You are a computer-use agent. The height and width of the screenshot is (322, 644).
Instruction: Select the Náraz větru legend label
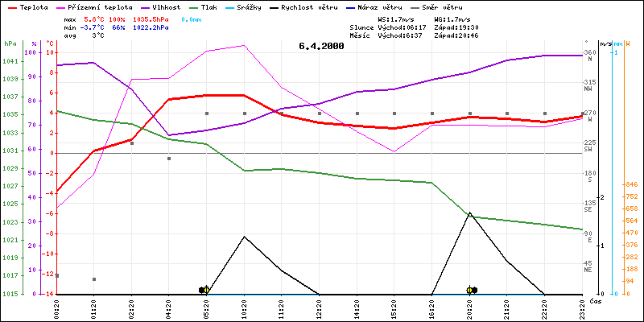click(x=375, y=6)
